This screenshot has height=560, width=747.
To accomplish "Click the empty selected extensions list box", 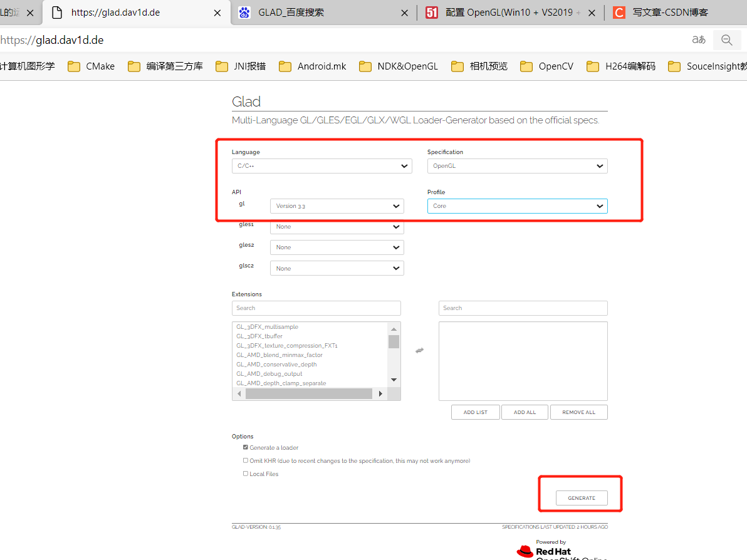I will [523, 361].
